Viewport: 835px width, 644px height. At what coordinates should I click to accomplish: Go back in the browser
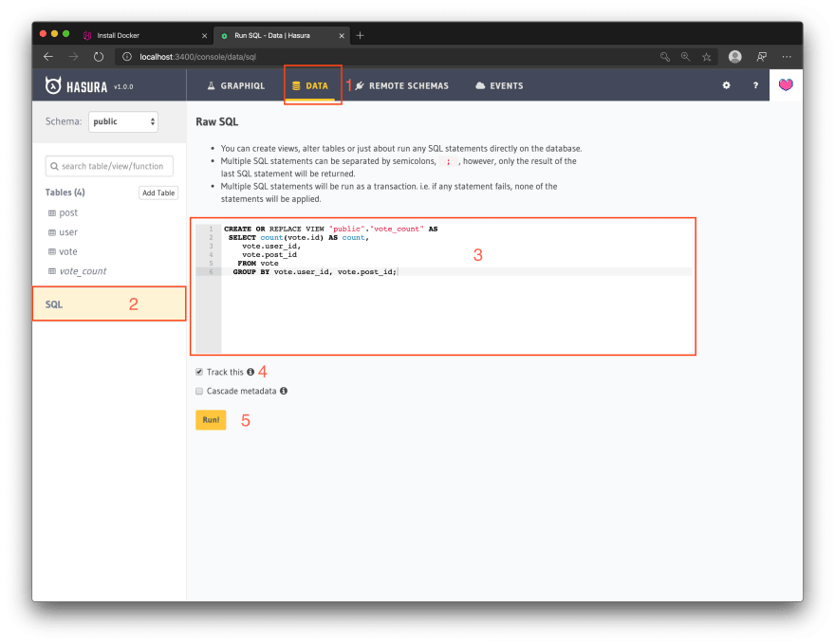(x=48, y=56)
